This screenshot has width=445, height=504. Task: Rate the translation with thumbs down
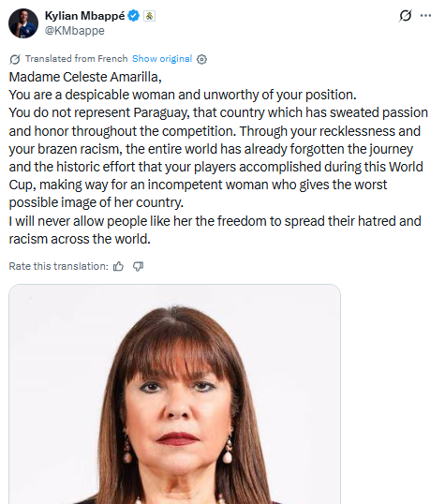click(x=139, y=266)
